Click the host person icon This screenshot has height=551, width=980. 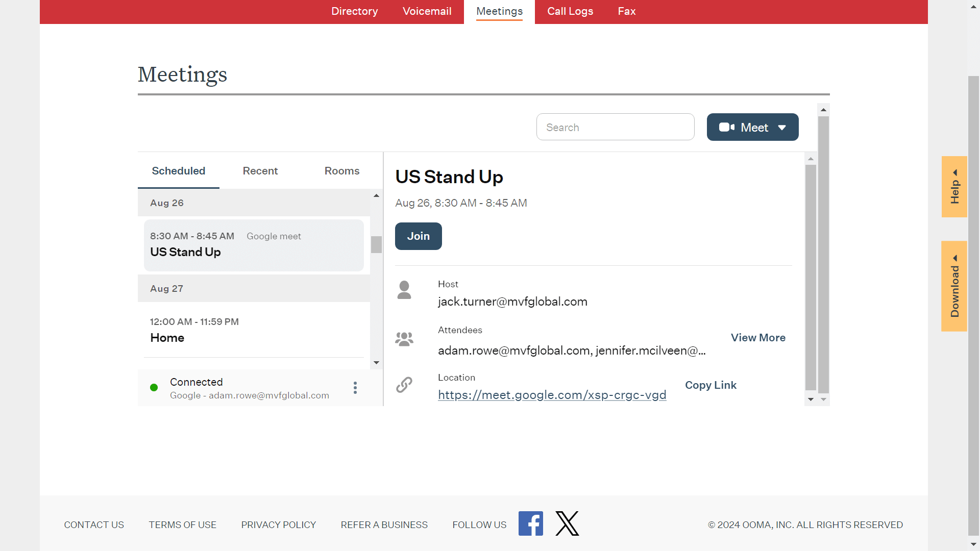click(404, 290)
